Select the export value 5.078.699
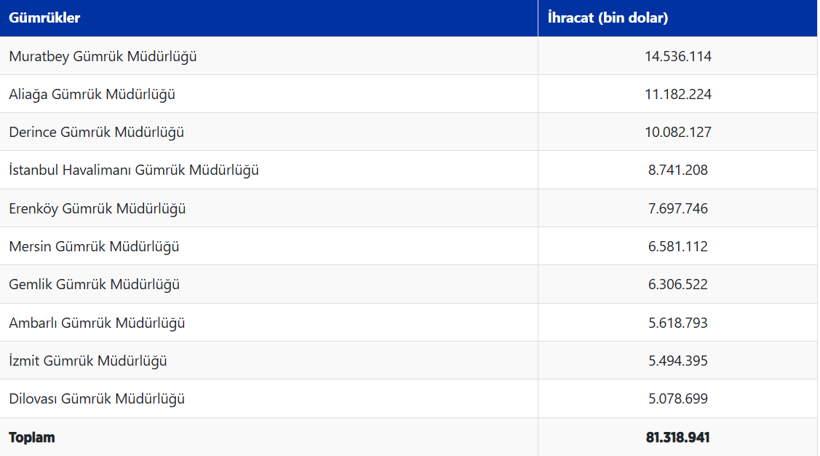This screenshot has width=820, height=456. pos(678,398)
